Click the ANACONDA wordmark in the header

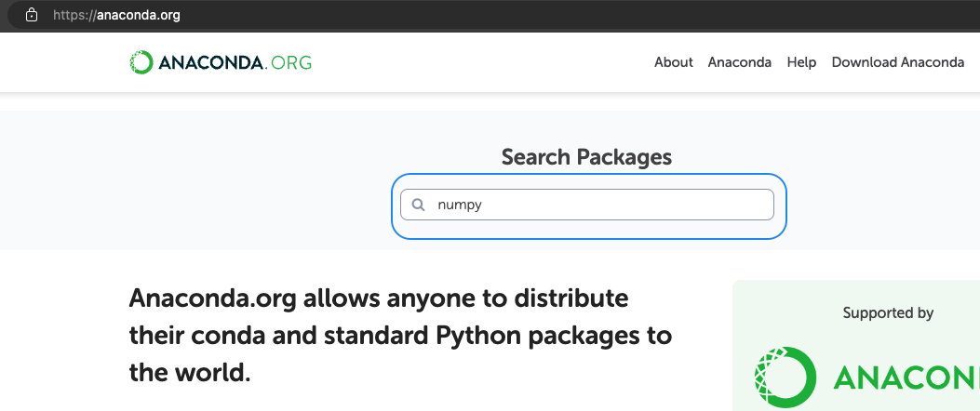coord(211,63)
